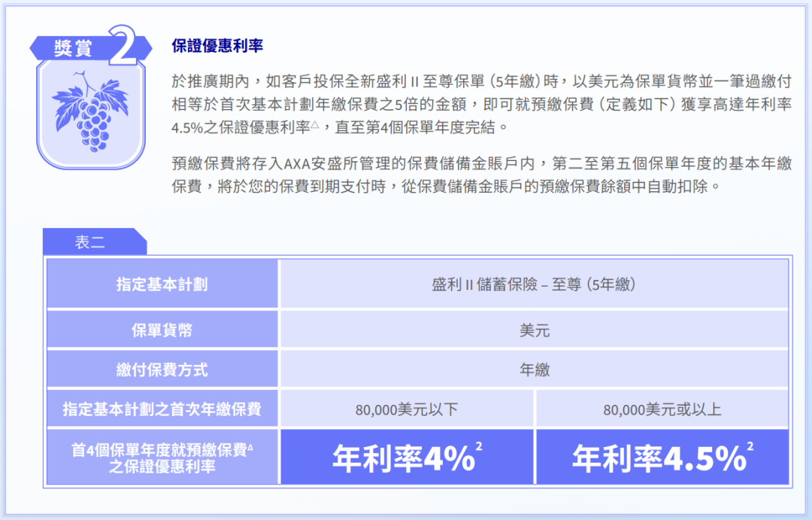Select the 年繳 payment mode cell
Screen dimensions: 812x520
point(534,369)
